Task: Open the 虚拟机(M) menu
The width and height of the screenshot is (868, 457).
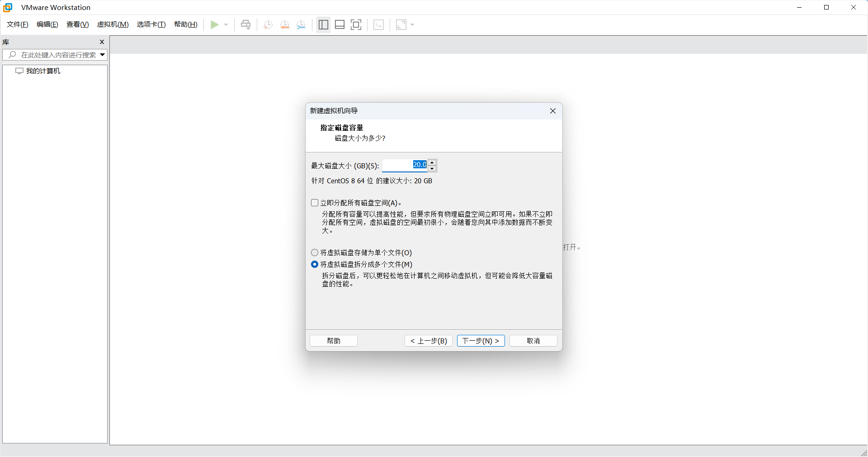Action: (x=113, y=24)
